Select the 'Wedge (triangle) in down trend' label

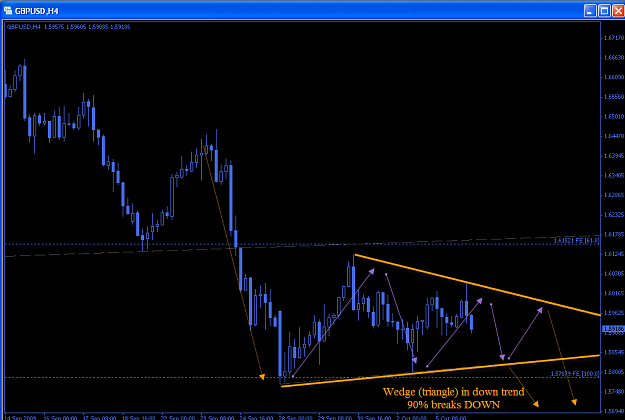[454, 392]
